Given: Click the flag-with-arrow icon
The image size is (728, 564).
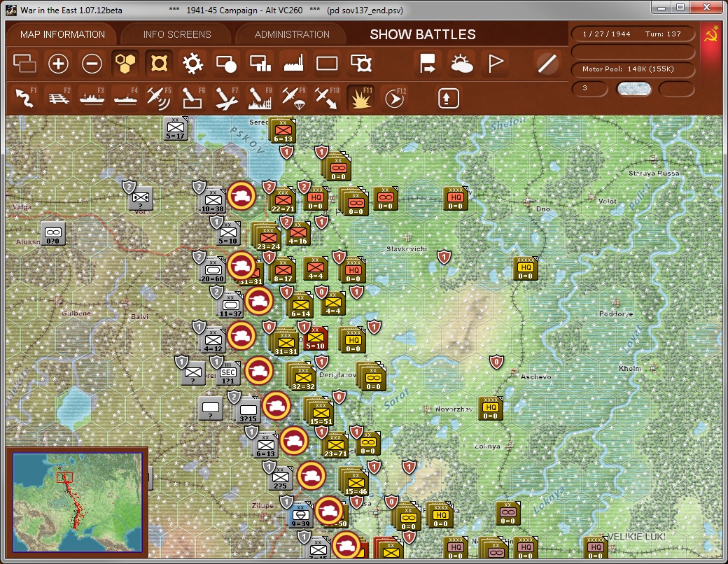Looking at the screenshot, I should point(427,64).
